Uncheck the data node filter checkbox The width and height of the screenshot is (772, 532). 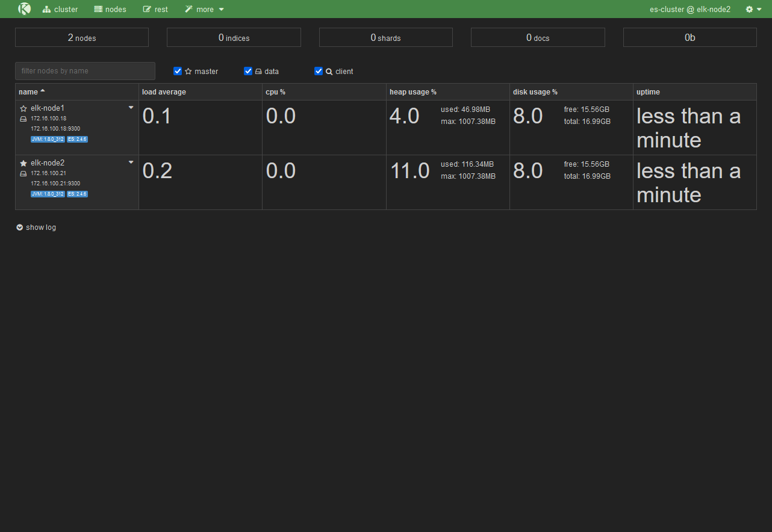pos(248,71)
